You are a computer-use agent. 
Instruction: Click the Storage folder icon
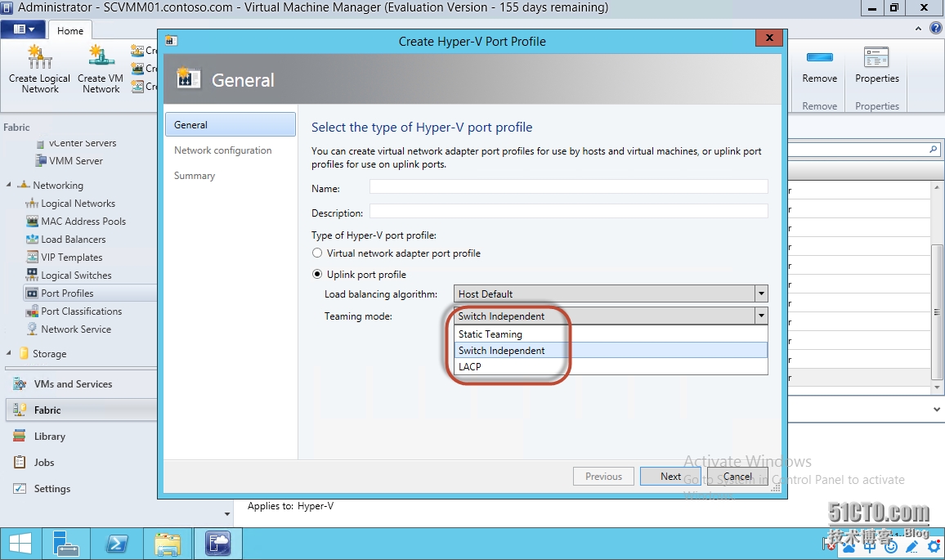point(24,353)
